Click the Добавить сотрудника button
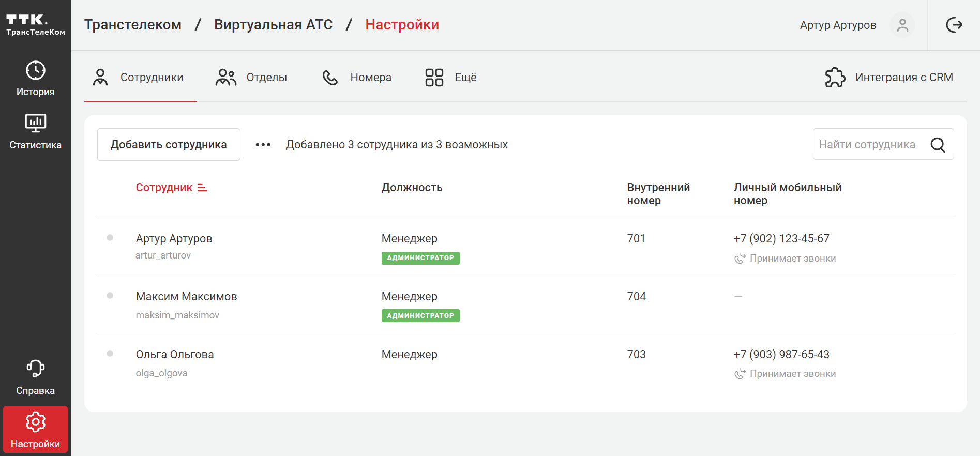The image size is (980, 456). [169, 145]
